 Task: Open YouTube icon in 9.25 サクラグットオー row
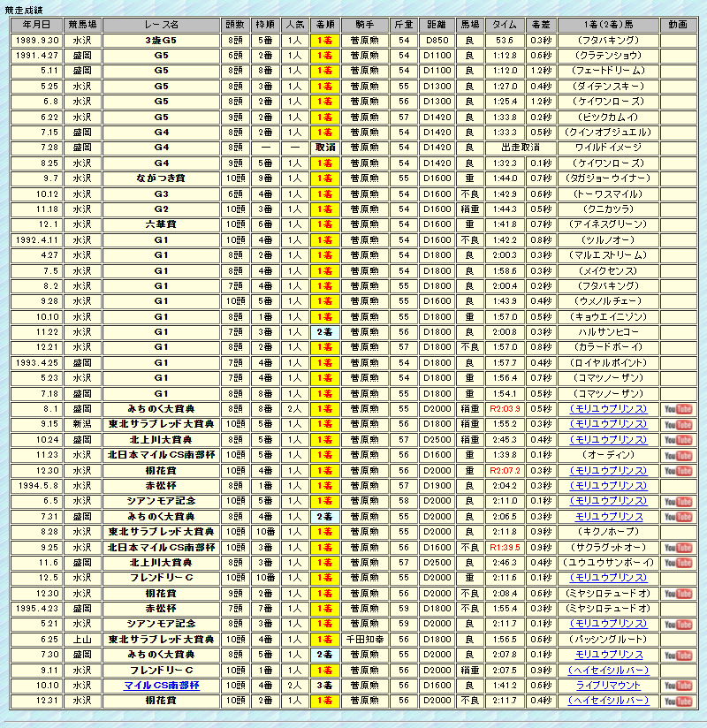click(x=678, y=547)
